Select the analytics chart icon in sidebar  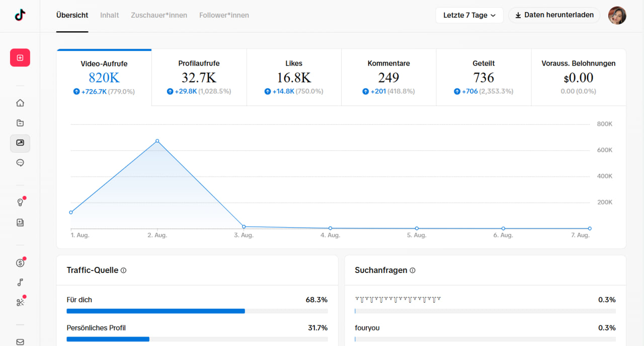point(20,143)
